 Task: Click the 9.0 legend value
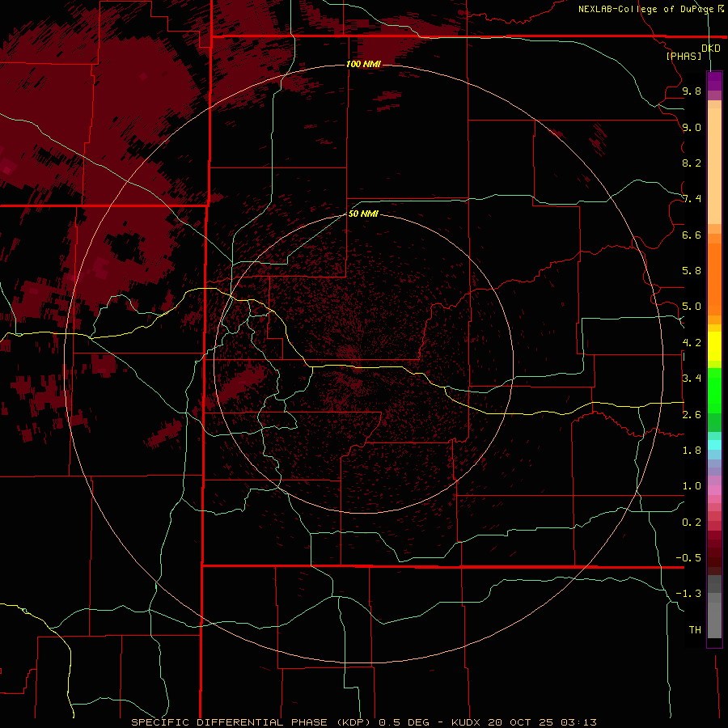tap(692, 127)
